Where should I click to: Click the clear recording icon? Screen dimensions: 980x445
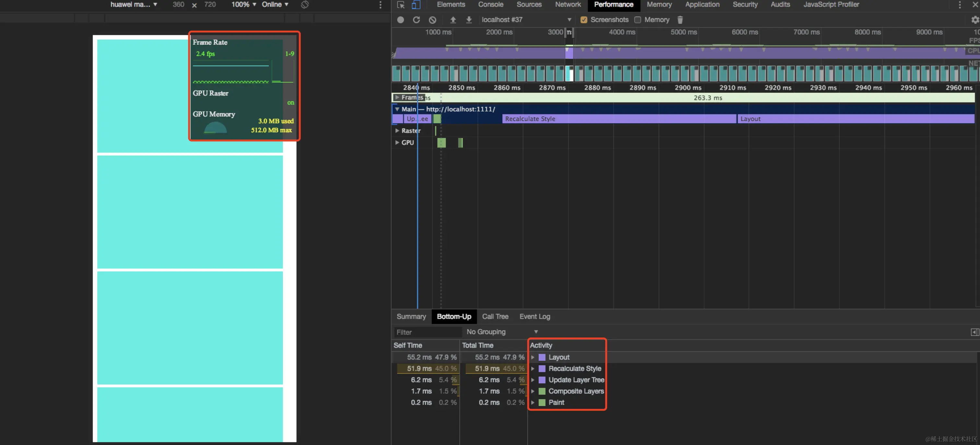433,20
